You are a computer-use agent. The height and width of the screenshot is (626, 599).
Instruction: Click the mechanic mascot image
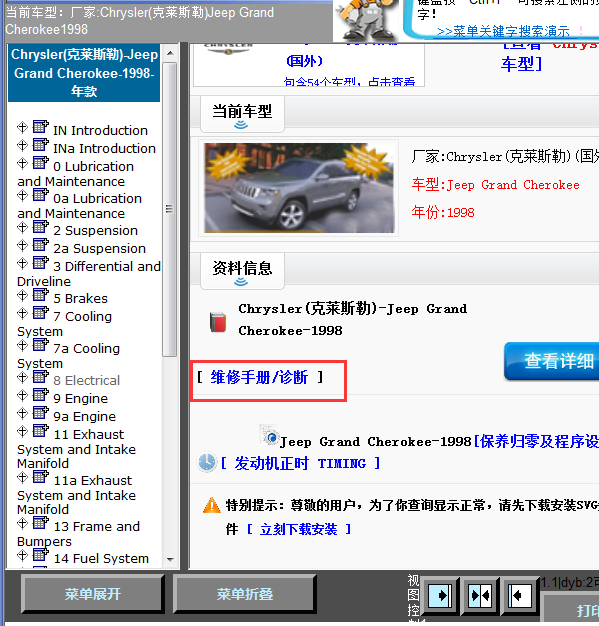[x=366, y=20]
